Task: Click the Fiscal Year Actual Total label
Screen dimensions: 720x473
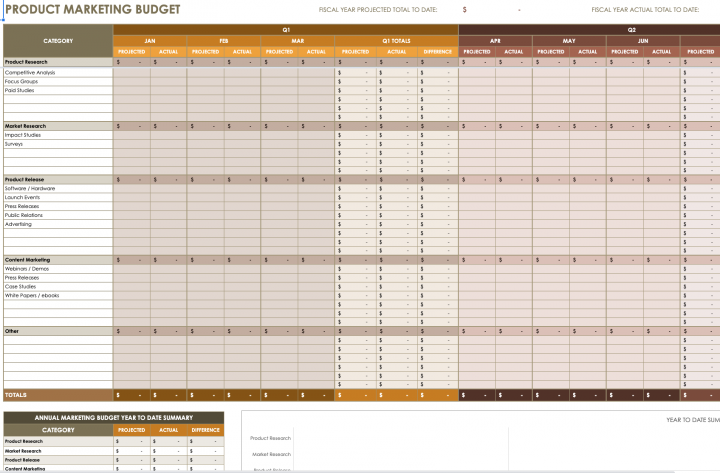Action: pos(645,10)
